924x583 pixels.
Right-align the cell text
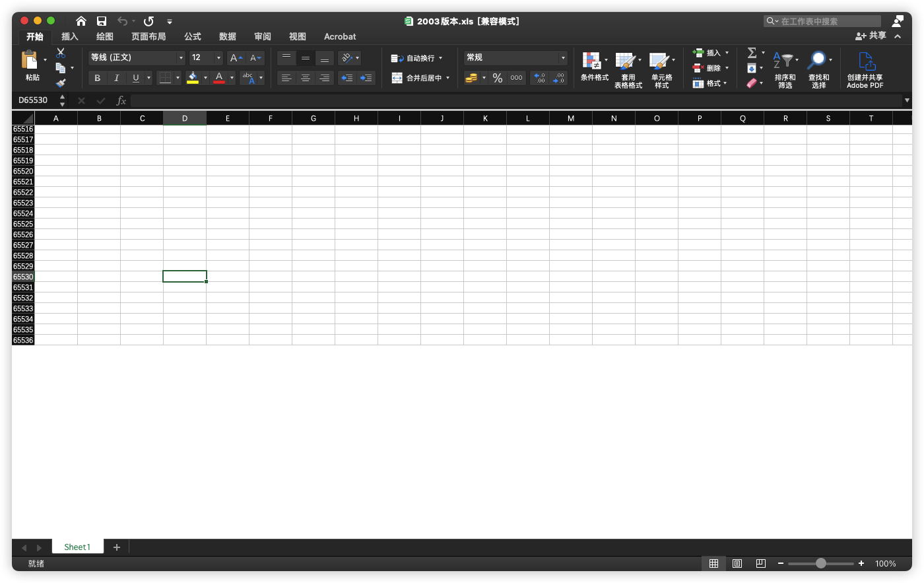point(325,78)
